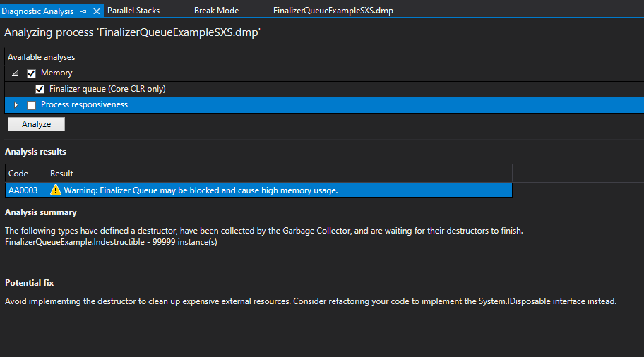The image size is (644, 357).
Task: Switch to the Parallel Stacks tab
Action: tap(133, 11)
